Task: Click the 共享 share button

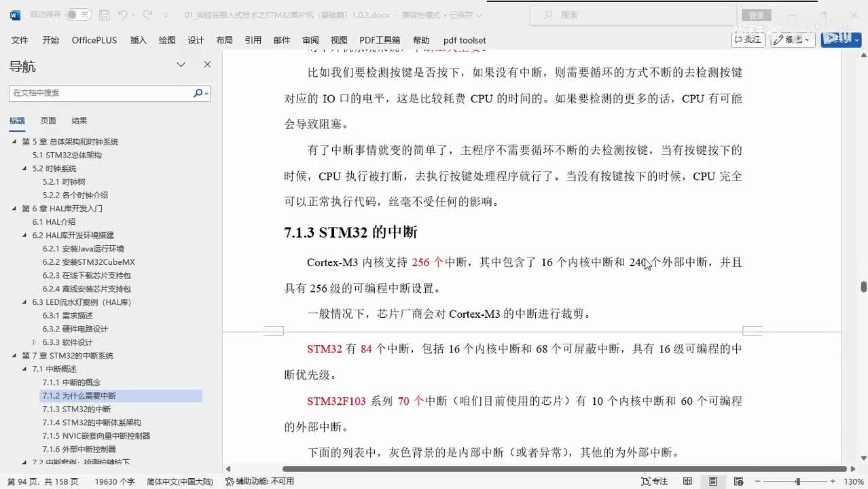Action: 841,39
